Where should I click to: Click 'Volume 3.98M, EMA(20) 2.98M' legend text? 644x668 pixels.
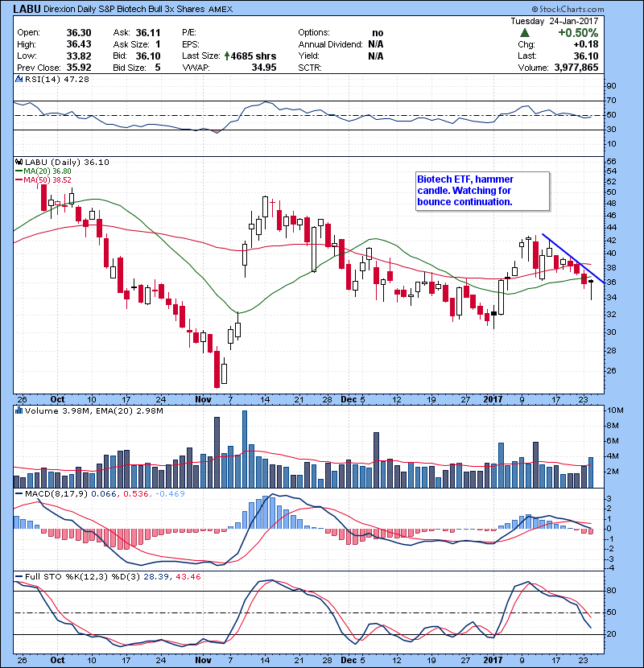[93, 410]
